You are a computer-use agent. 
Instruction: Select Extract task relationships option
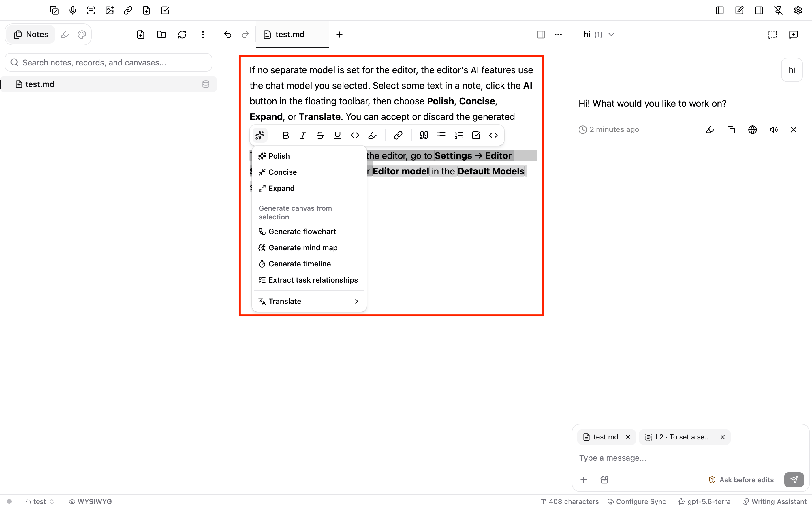tap(309, 280)
